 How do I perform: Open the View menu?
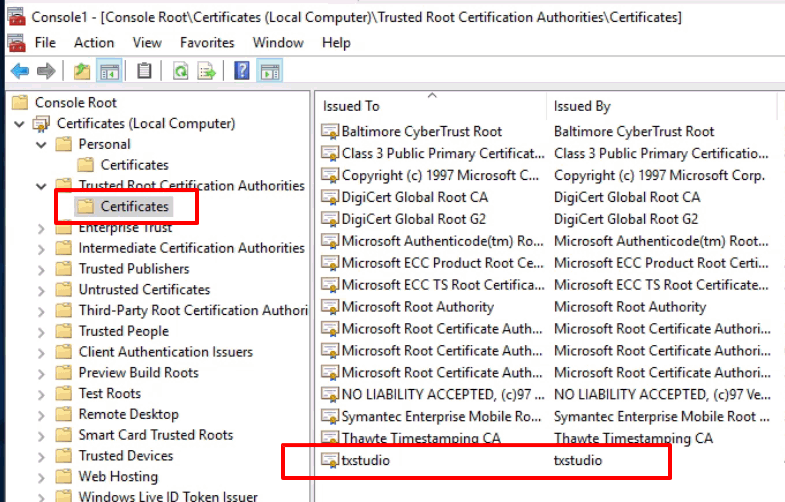147,43
